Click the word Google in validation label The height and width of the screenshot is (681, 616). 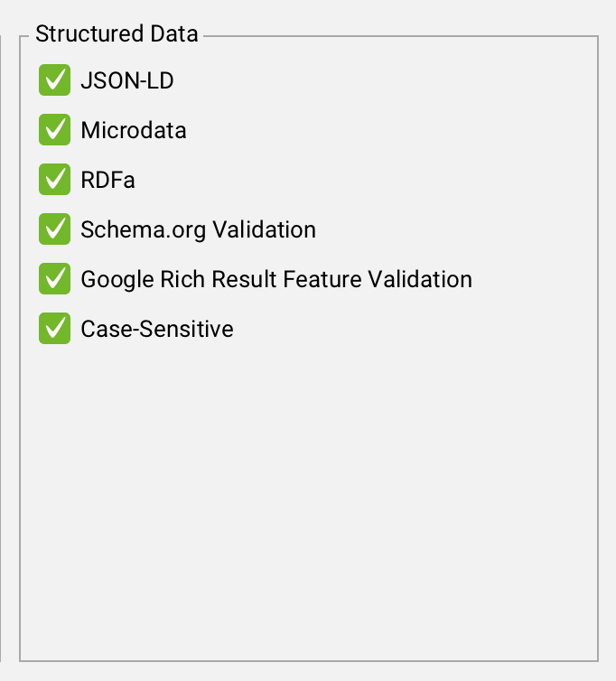pos(110,280)
